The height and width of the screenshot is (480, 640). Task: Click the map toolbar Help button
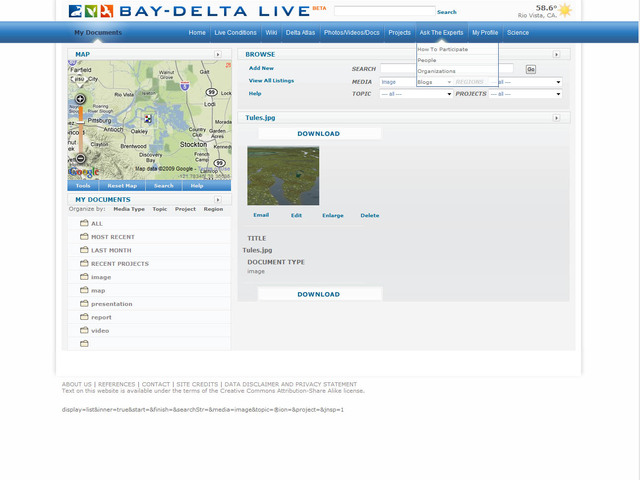pos(197,186)
